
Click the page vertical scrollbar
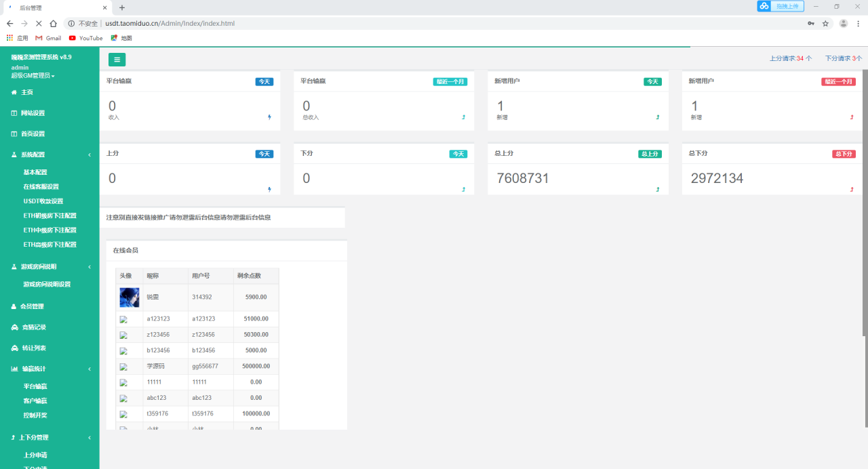[x=865, y=203]
